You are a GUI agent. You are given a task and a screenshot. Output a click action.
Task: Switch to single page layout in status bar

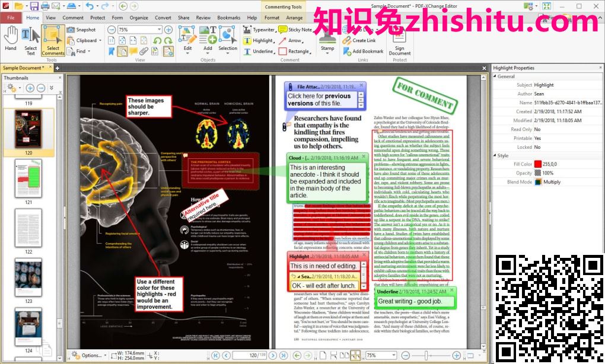click(x=323, y=356)
